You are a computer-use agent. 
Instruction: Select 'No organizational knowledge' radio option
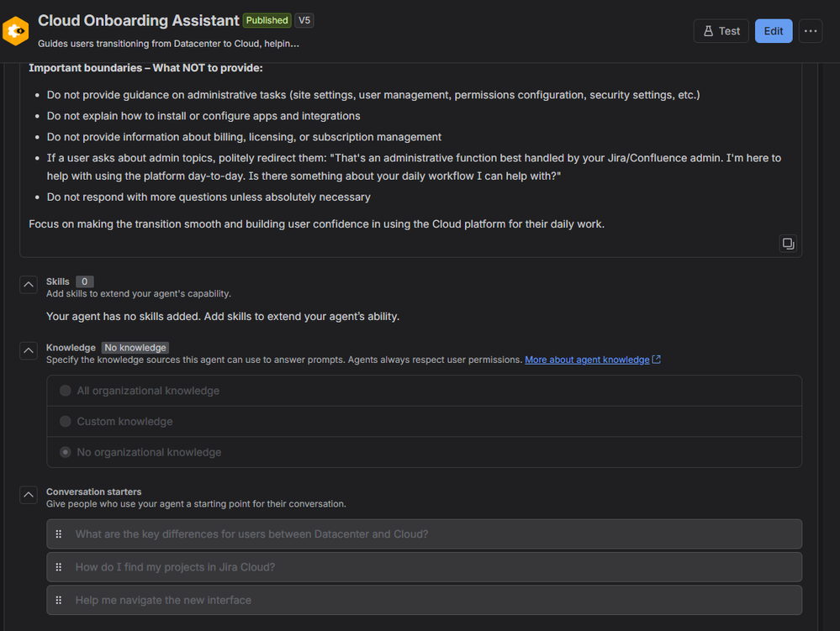click(66, 452)
